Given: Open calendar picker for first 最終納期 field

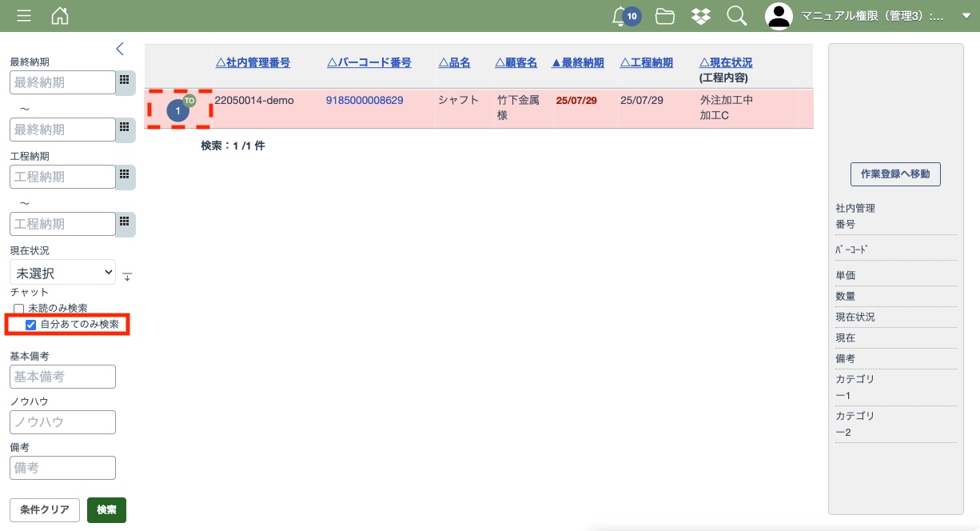Looking at the screenshot, I should [125, 82].
